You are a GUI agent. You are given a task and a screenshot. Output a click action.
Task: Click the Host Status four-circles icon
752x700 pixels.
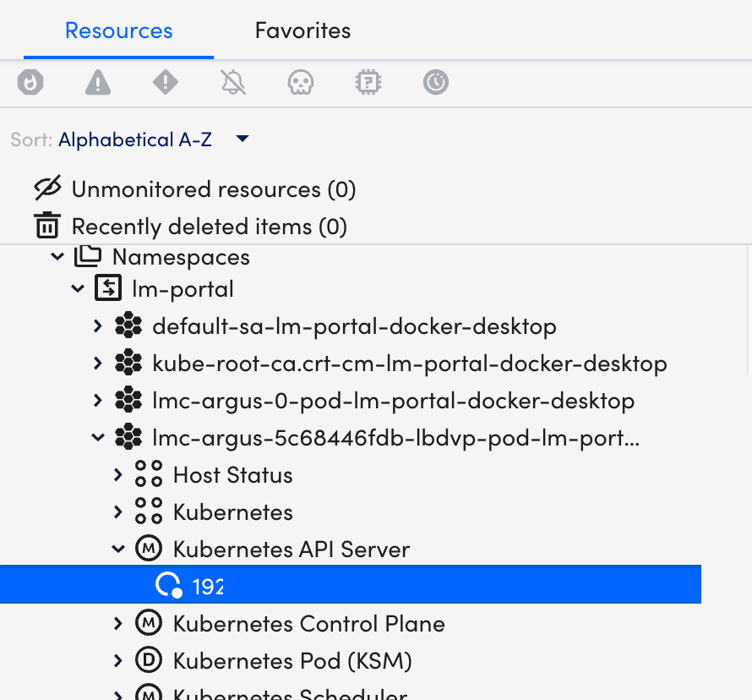(149, 474)
